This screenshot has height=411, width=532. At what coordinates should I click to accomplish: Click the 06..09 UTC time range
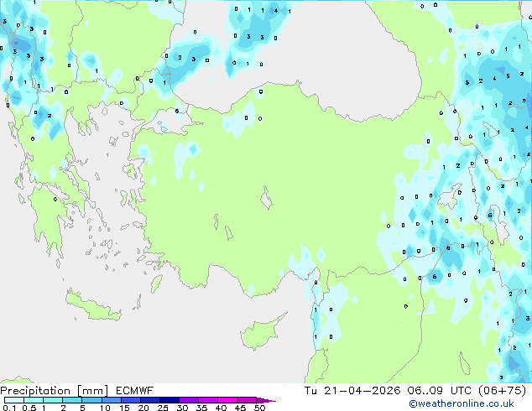coord(440,391)
